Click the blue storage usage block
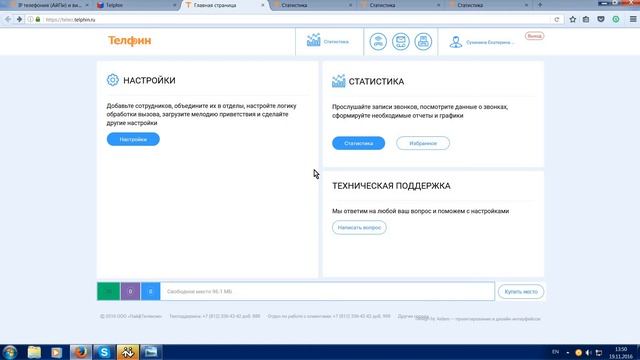The width and height of the screenshot is (640, 360). [150, 291]
